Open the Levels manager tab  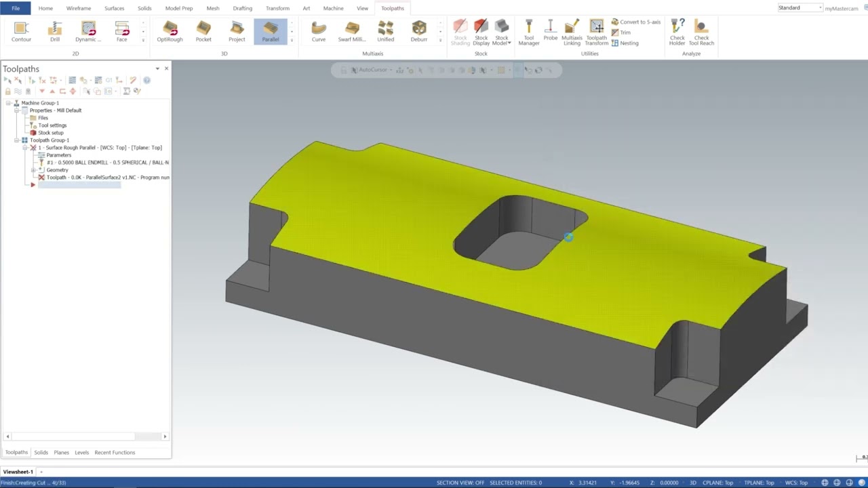81,452
